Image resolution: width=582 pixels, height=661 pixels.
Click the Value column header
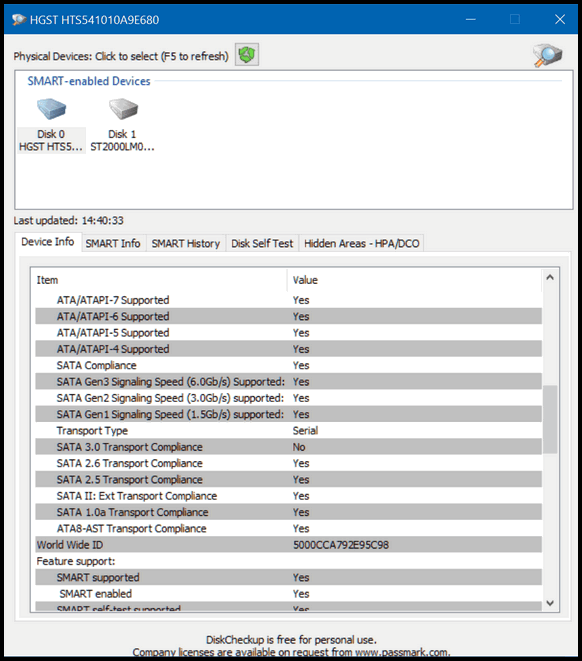click(415, 280)
